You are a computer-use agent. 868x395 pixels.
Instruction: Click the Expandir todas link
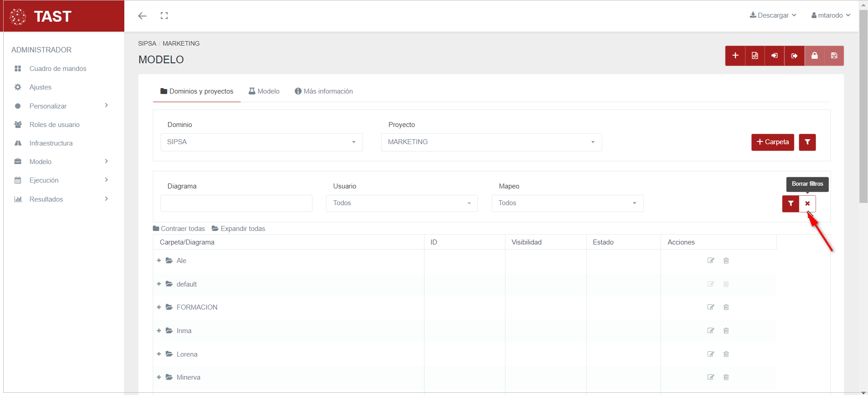[238, 229]
